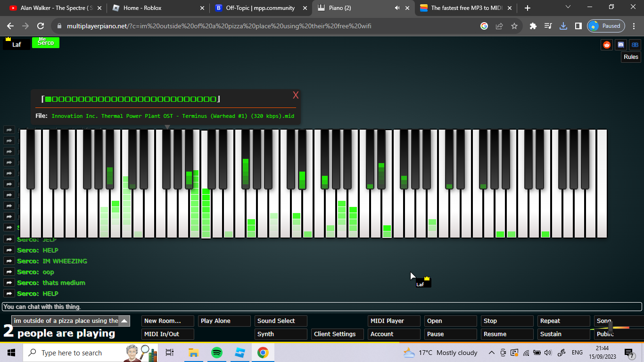Screen dimensions: 644x362
Task: Click the Song button
Action: (619, 321)
